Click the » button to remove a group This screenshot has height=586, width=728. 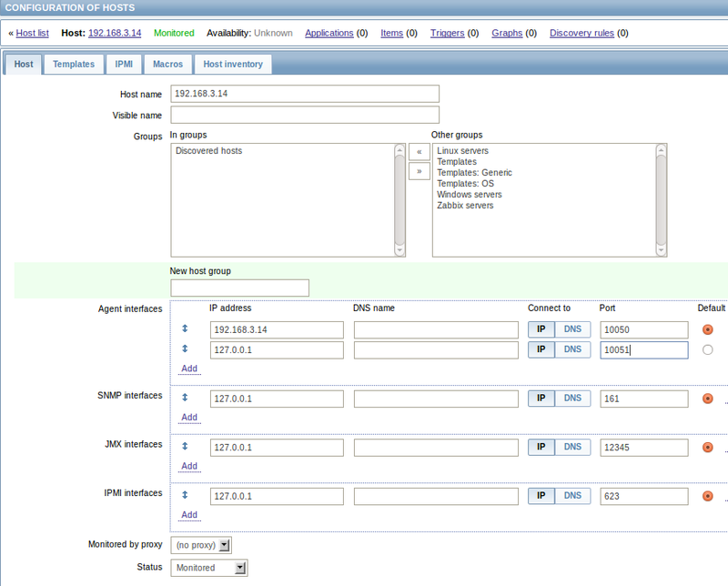[x=419, y=171]
